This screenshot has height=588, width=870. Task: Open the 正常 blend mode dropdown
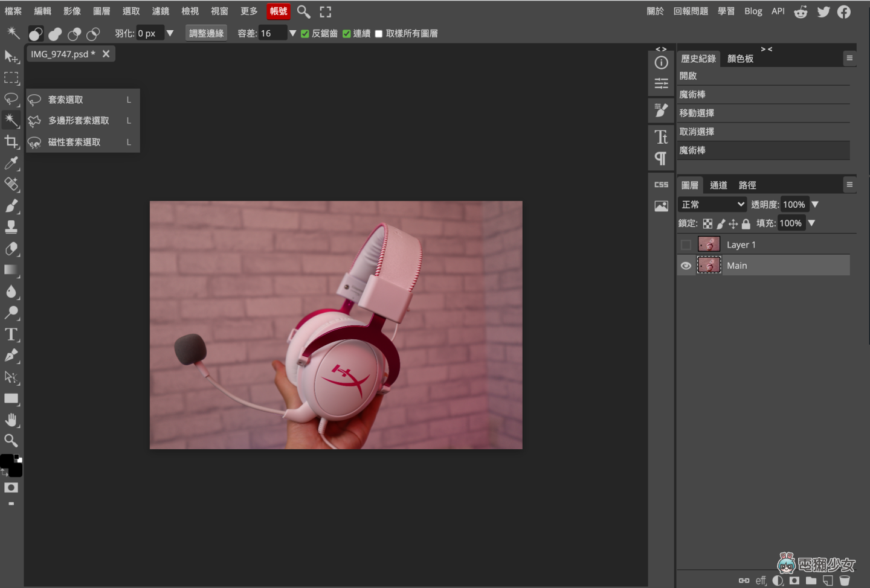712,205
